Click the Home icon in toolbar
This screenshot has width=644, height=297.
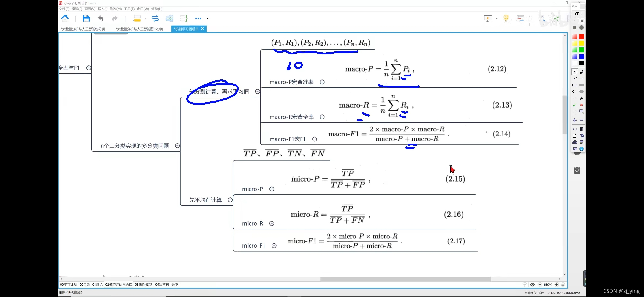pyautogui.click(x=65, y=18)
